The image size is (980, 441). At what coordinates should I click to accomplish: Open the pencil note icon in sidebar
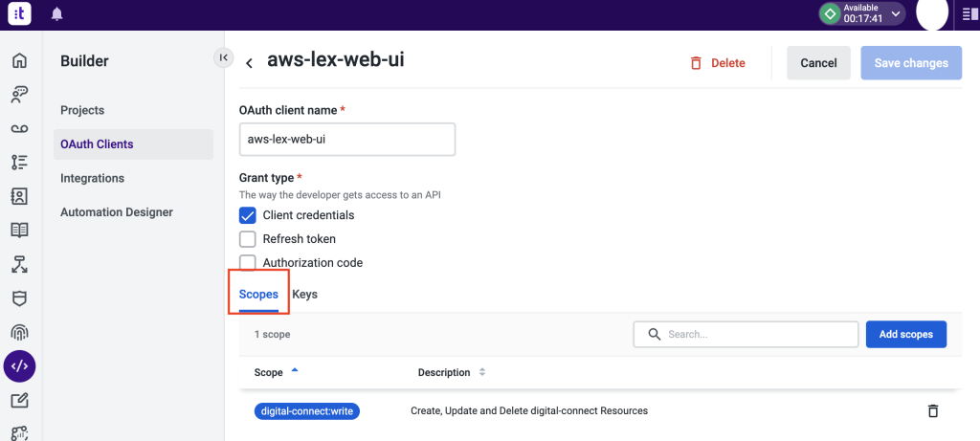click(x=19, y=400)
